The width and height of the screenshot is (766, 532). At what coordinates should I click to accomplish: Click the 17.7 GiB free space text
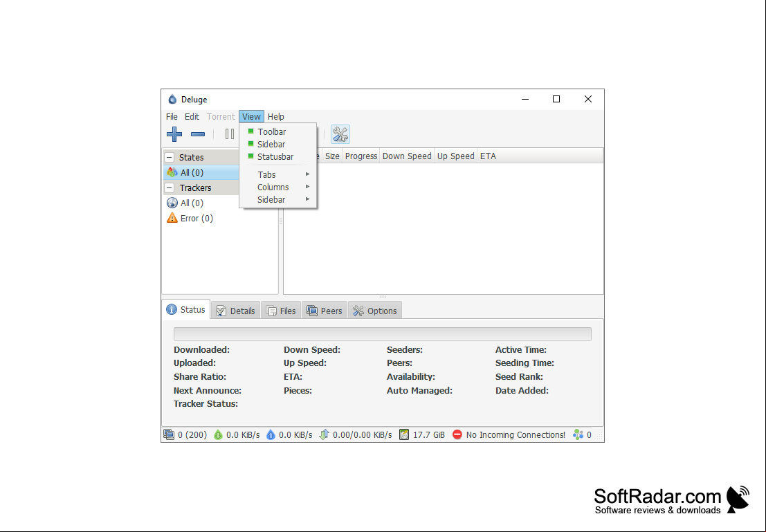tap(429, 434)
